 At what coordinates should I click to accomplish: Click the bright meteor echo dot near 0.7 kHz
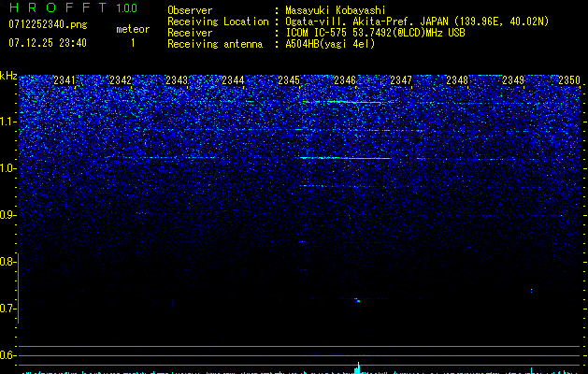coord(358,300)
